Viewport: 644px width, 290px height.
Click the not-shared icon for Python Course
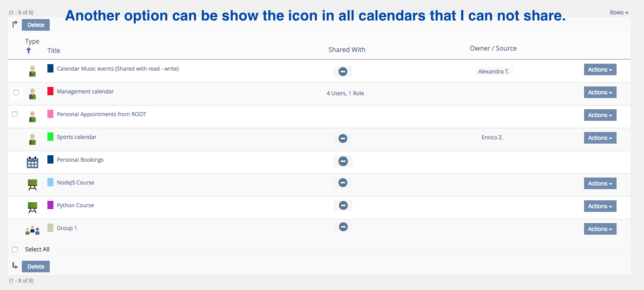click(343, 205)
